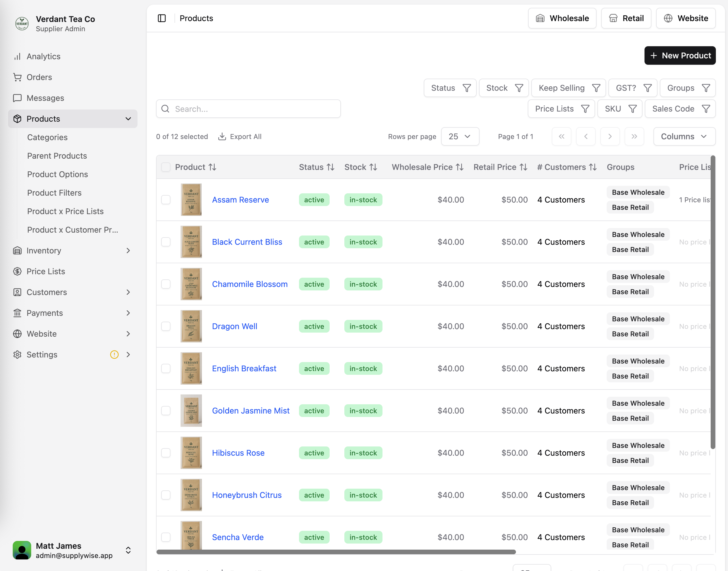Open Settings via the gear icon
The width and height of the screenshot is (728, 571).
(18, 354)
